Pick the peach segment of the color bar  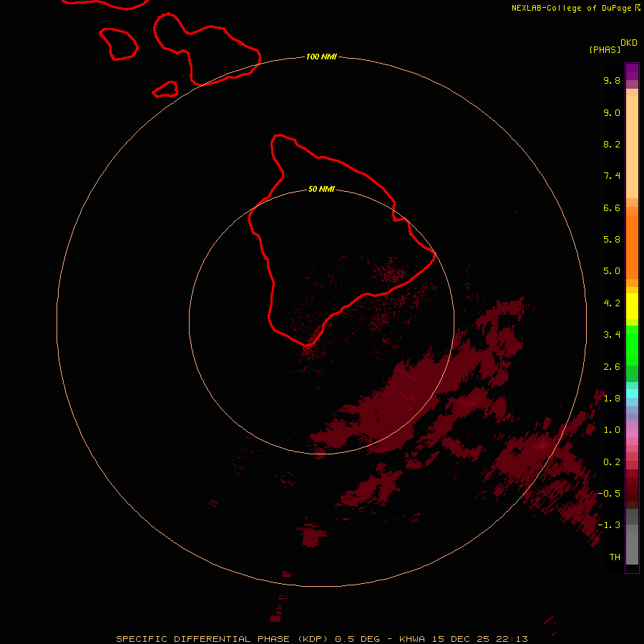tap(632, 146)
